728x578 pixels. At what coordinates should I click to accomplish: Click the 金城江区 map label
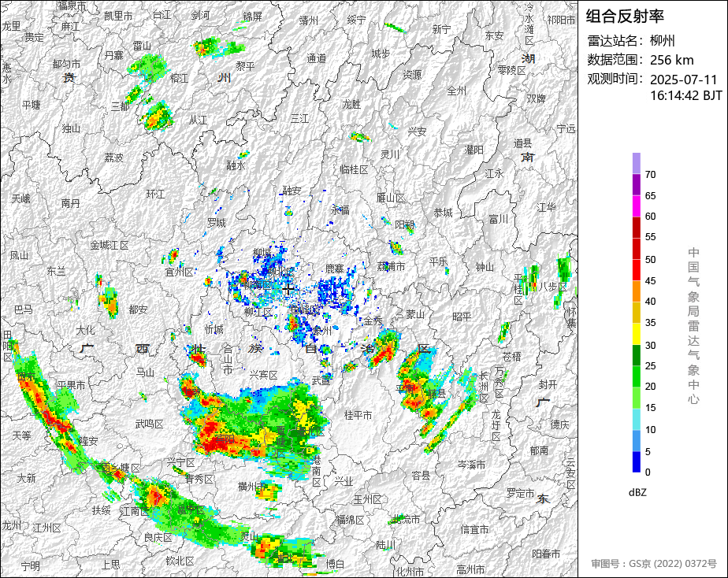pyautogui.click(x=110, y=245)
